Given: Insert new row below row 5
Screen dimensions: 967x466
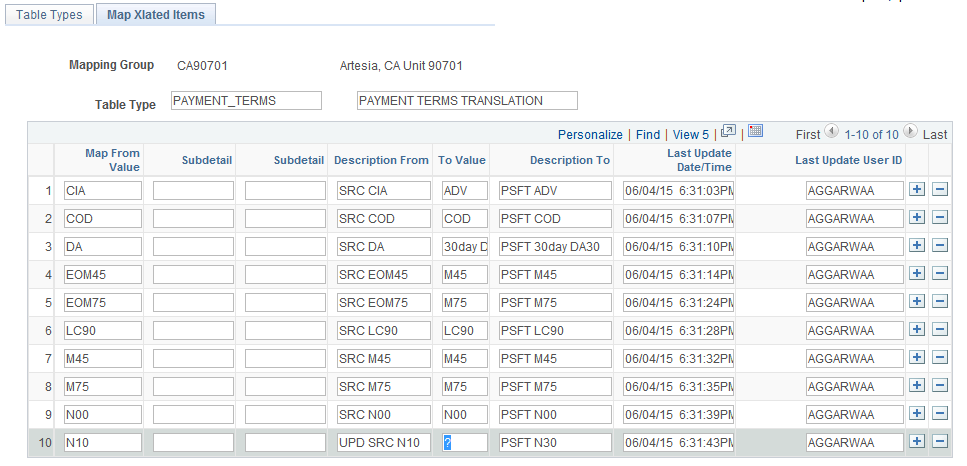Looking at the screenshot, I should point(917,302).
